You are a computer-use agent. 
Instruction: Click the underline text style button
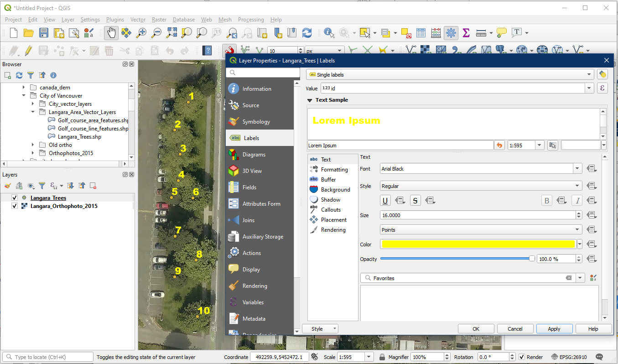pyautogui.click(x=385, y=200)
